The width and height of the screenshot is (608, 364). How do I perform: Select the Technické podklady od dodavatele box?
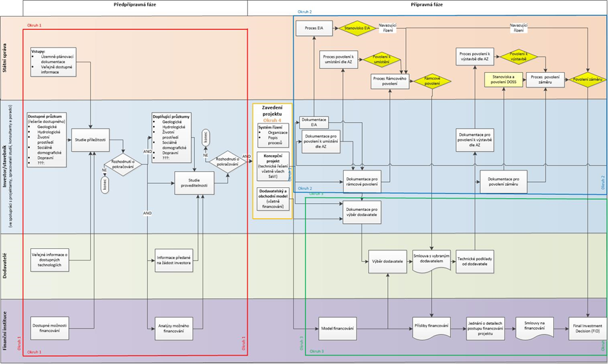coord(475,261)
